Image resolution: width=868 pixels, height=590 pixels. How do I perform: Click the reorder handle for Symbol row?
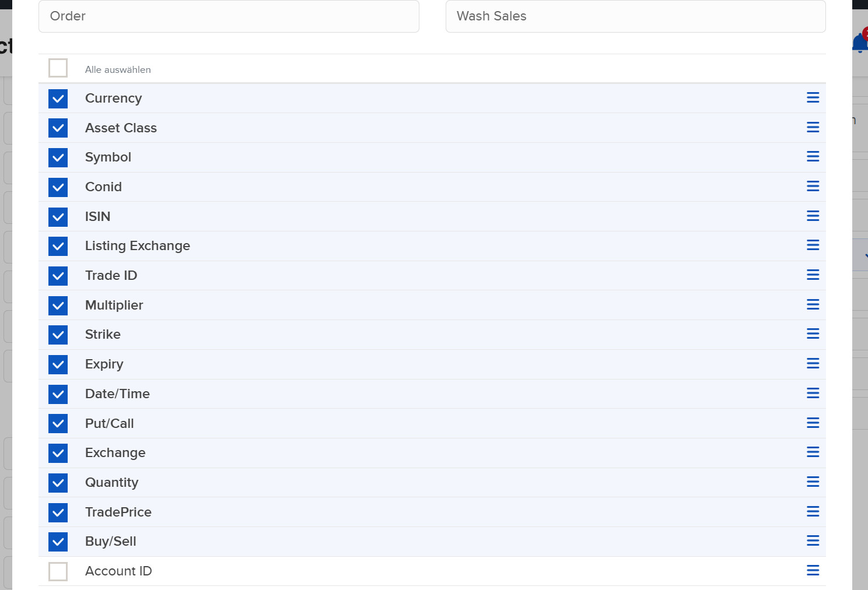click(813, 157)
